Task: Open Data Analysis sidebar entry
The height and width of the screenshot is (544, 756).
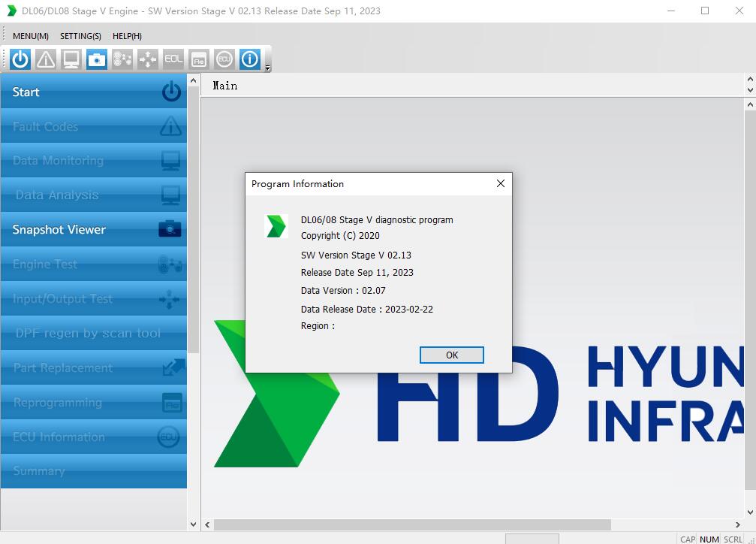Action: pos(94,195)
